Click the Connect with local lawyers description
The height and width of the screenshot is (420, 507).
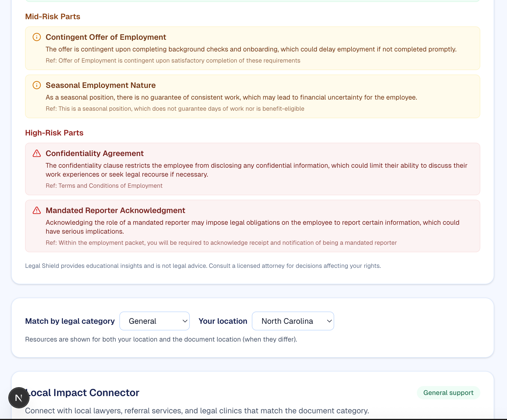coord(197,411)
